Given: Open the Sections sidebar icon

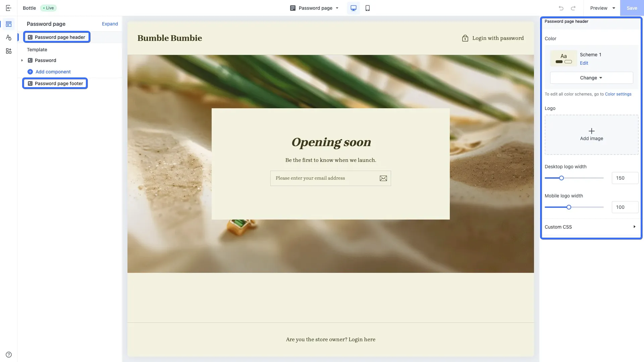Looking at the screenshot, I should coord(9,24).
